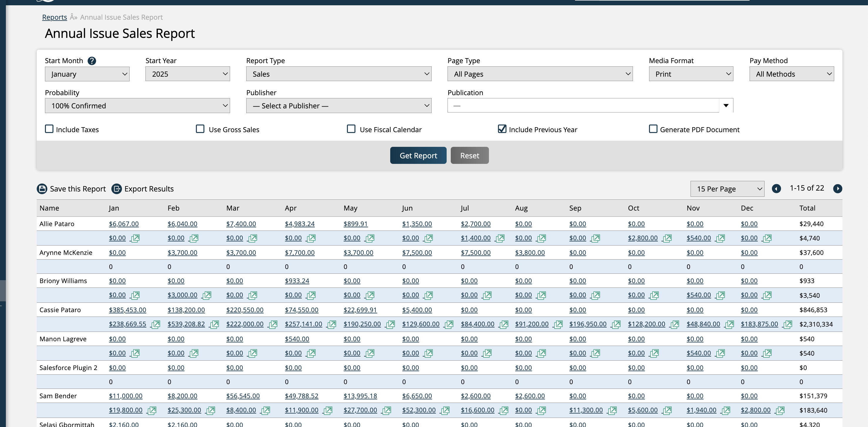Click the Reports breadcrumb link

pyautogui.click(x=55, y=17)
